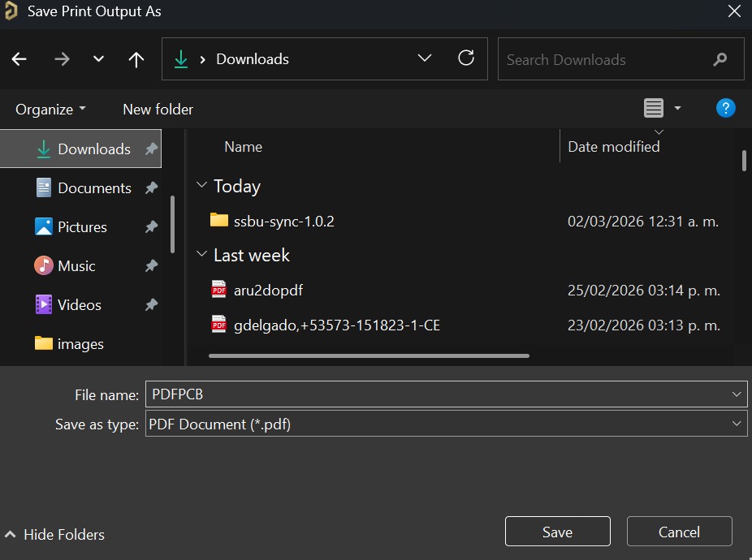Unpin Downloads from Quick access

(x=151, y=149)
